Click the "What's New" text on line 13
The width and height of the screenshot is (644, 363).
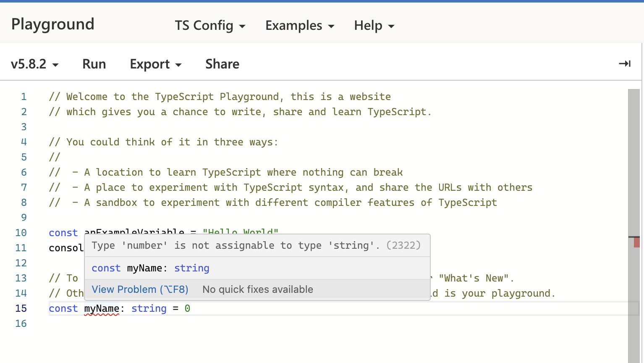tap(474, 278)
